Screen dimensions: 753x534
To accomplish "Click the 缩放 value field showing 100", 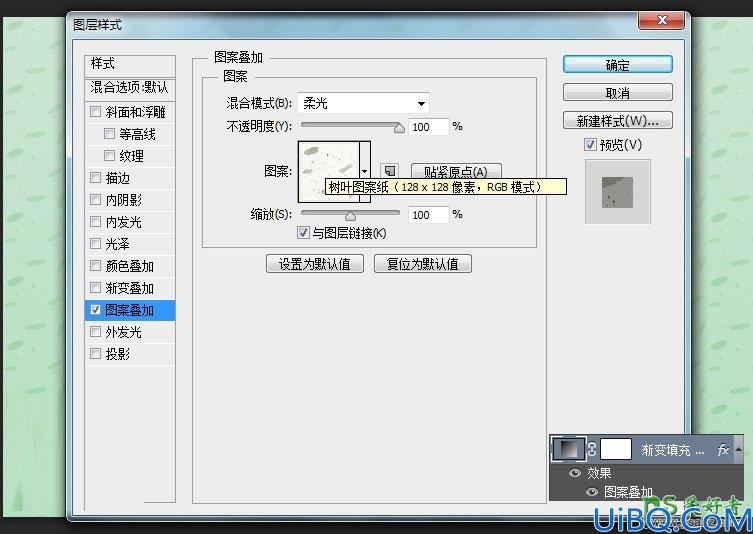I will tap(428, 215).
